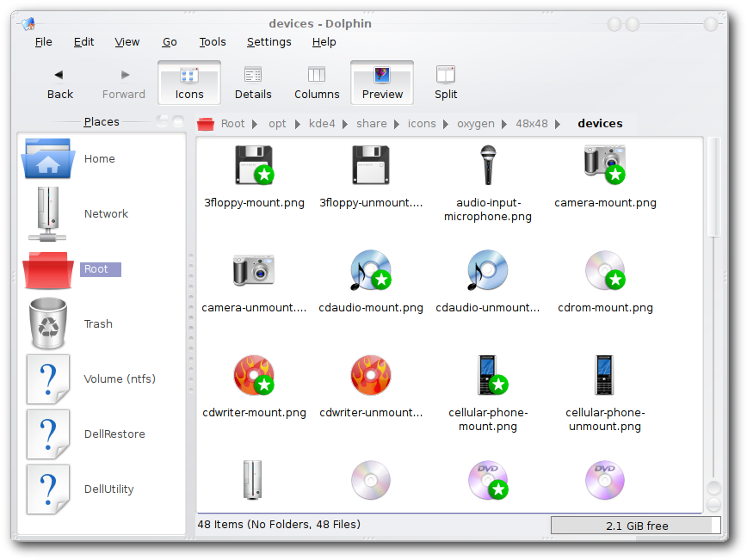Open the Settings menu
Image resolution: width=747 pixels, height=560 pixels.
(269, 41)
